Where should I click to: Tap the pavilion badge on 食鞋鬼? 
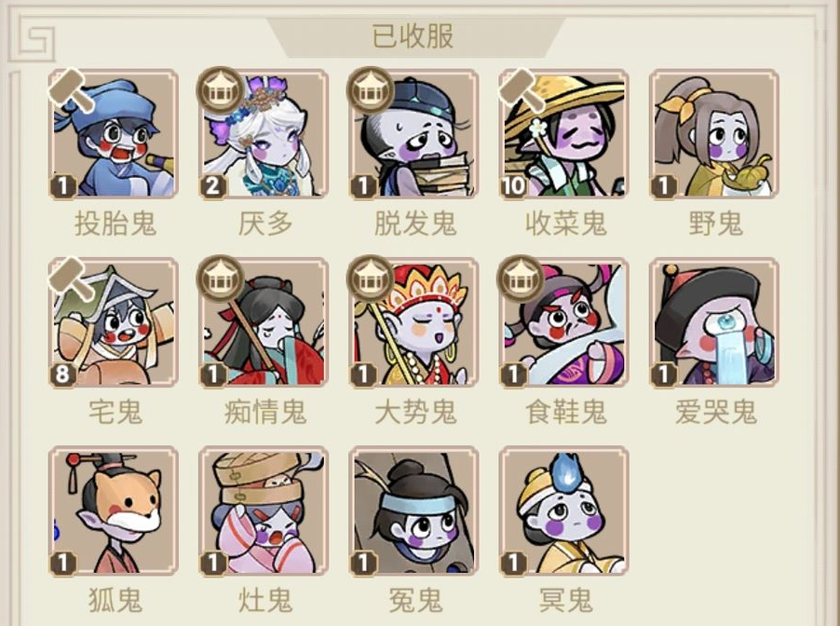[x=520, y=279]
